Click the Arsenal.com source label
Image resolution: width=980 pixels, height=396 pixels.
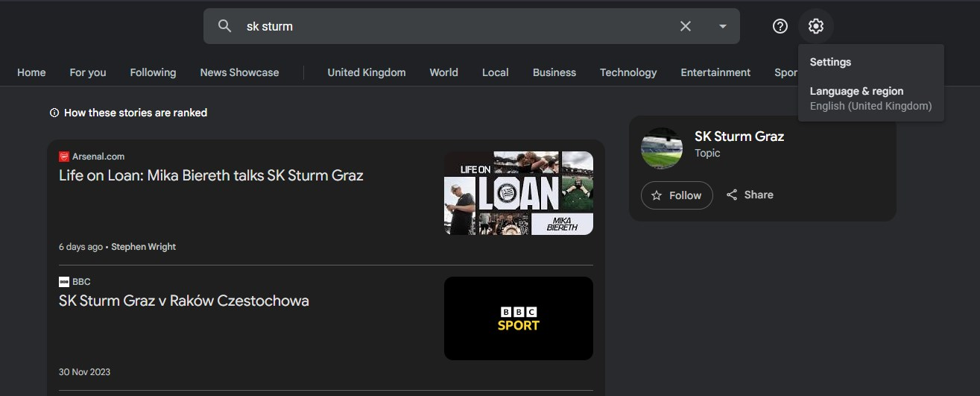point(98,157)
